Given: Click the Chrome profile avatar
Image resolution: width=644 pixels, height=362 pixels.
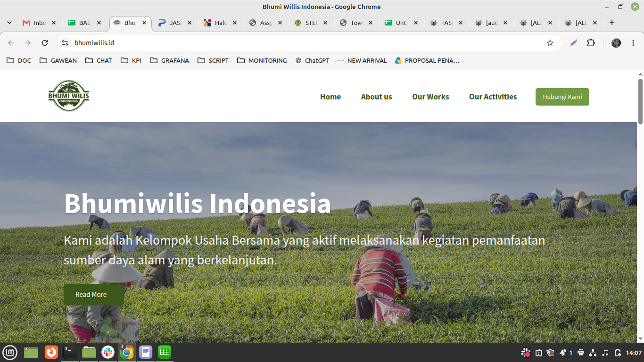Looking at the screenshot, I should click(616, 43).
